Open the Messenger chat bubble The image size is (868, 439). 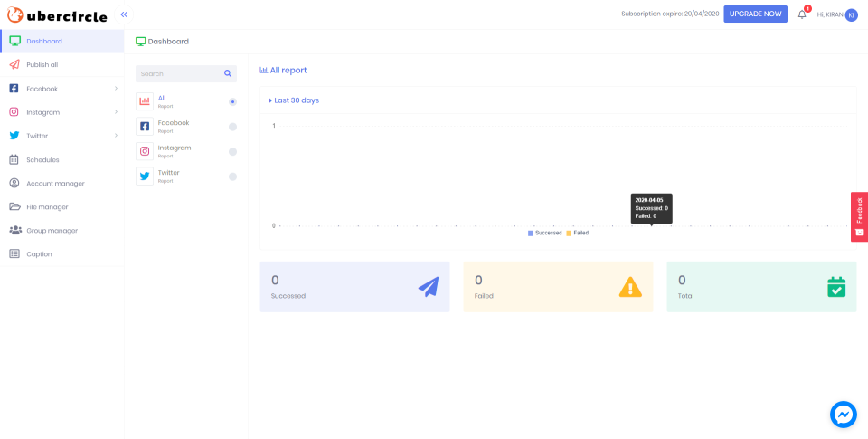(843, 414)
